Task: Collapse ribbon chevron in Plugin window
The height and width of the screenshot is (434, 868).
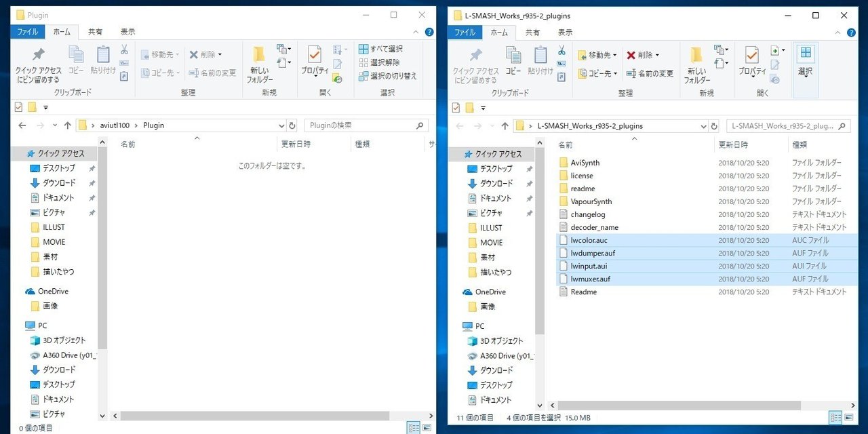Action: click(x=417, y=32)
